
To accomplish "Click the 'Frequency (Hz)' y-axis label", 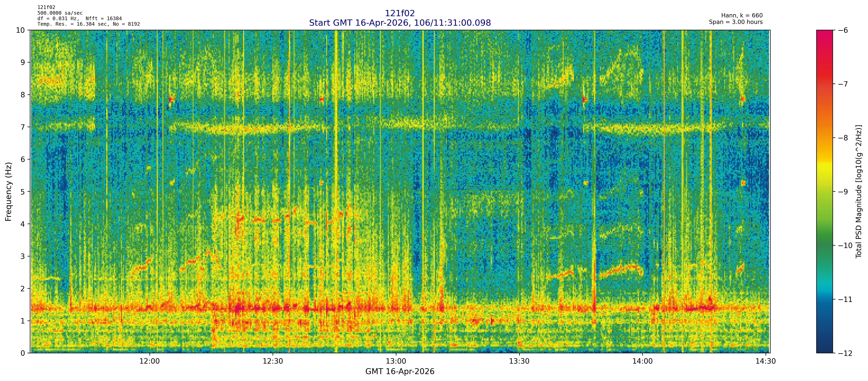I will (x=8, y=192).
